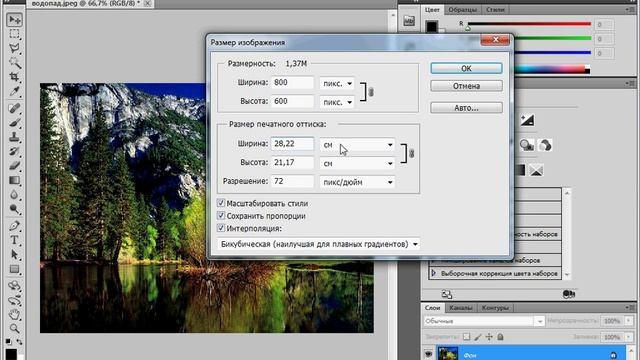
Task: Select the Move tool
Action: (x=14, y=20)
